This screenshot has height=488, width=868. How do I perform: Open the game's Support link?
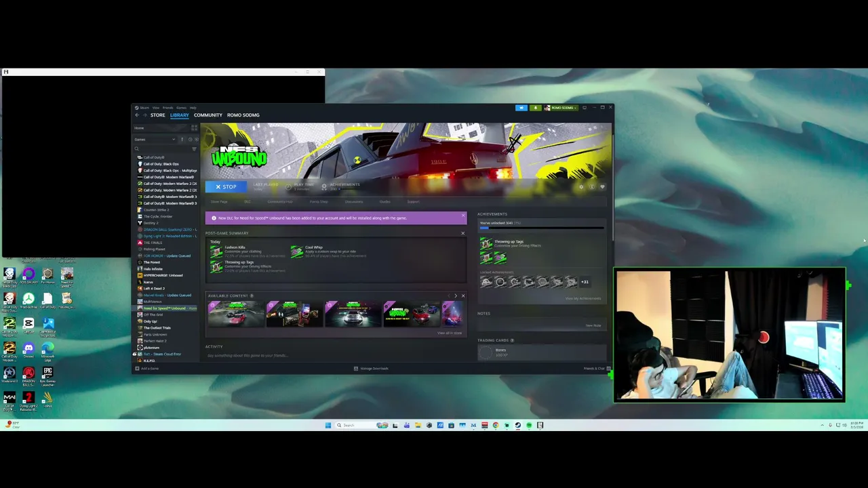click(413, 202)
